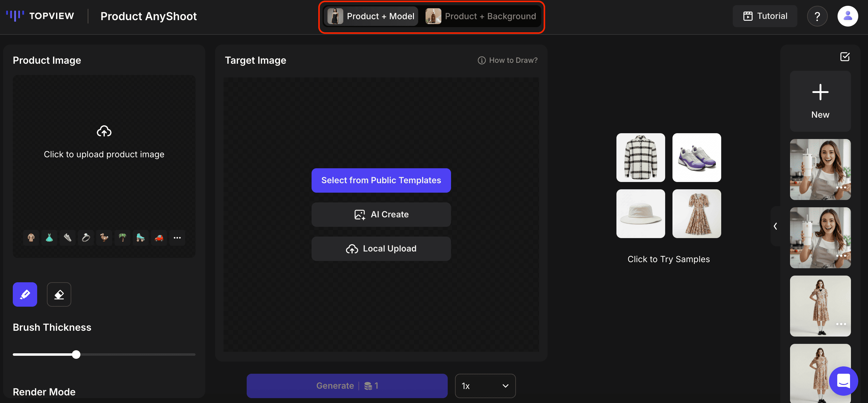Open the How to Draw? link
The height and width of the screenshot is (403, 868).
[507, 60]
